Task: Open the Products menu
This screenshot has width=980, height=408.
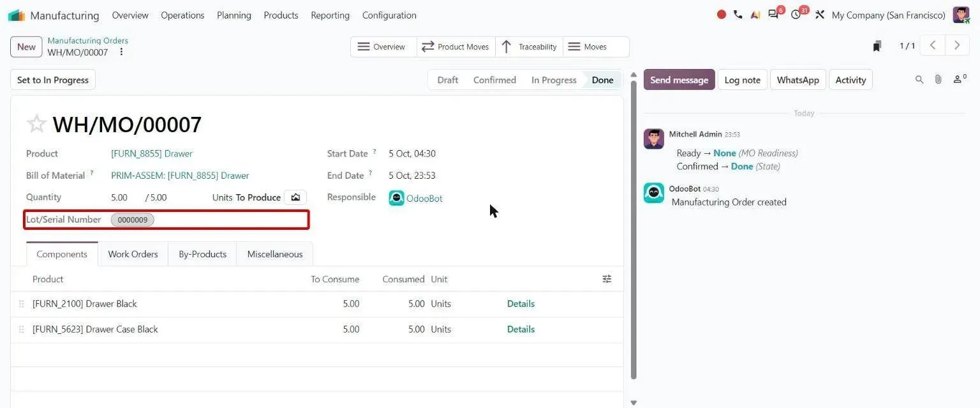Action: (x=281, y=15)
